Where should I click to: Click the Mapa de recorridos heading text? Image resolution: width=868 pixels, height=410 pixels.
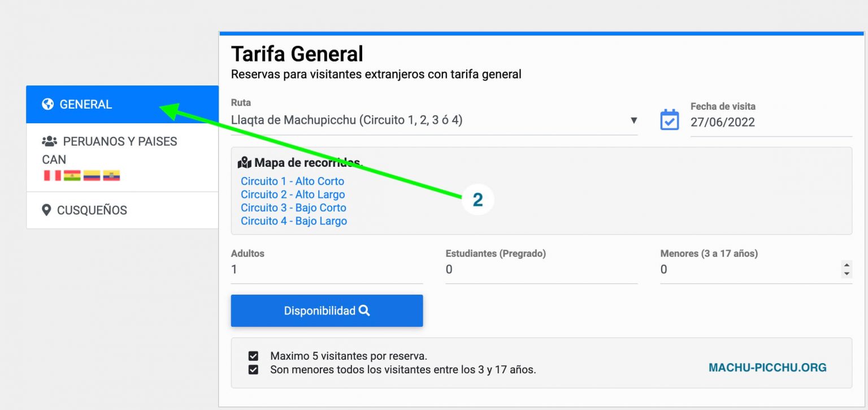click(309, 163)
